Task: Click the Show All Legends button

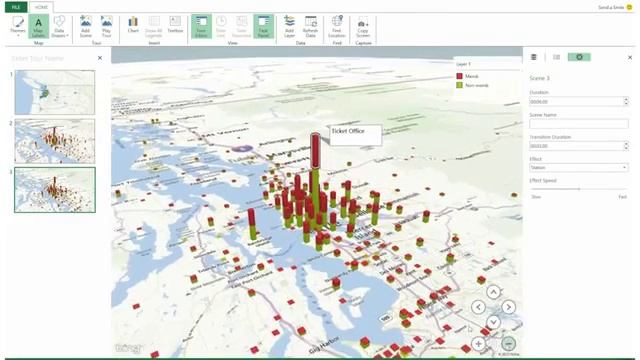Action: click(x=154, y=27)
